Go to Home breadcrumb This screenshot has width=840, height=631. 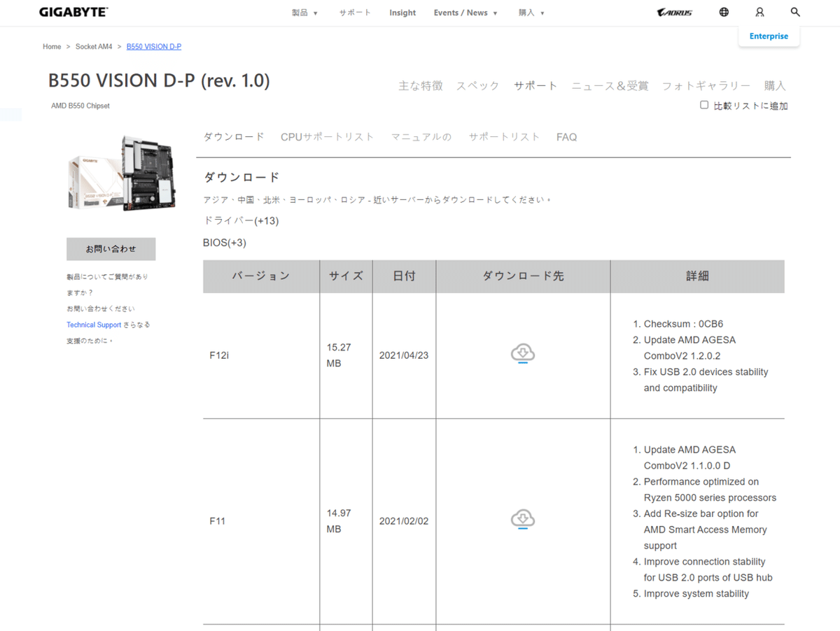pos(52,46)
